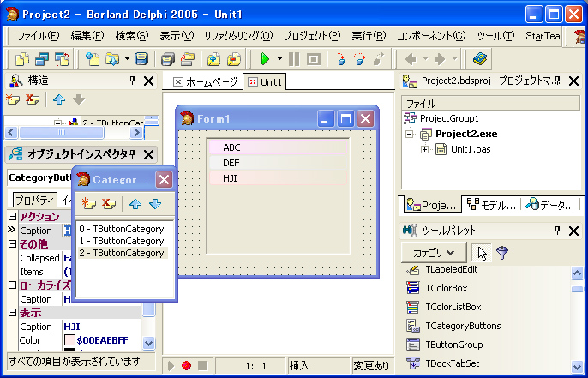Image resolution: width=588 pixels, height=378 pixels.
Task: Open the リファクタリング(O) menu
Action: click(x=238, y=36)
